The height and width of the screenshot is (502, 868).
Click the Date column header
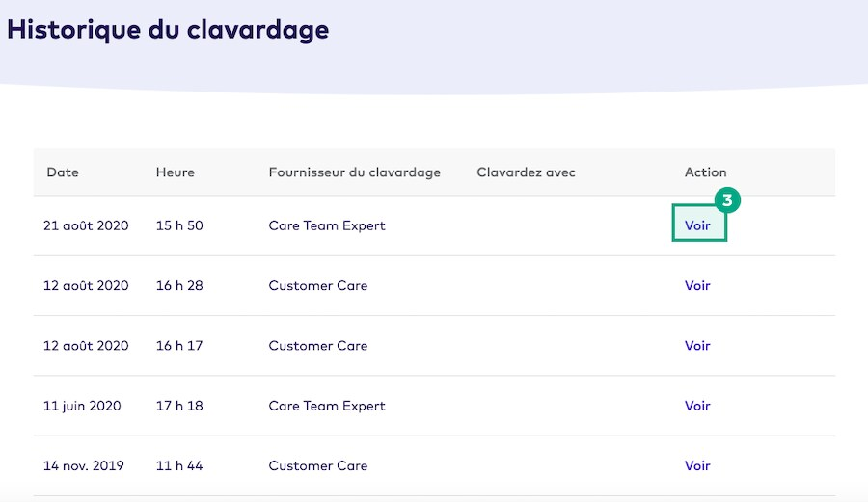point(63,172)
